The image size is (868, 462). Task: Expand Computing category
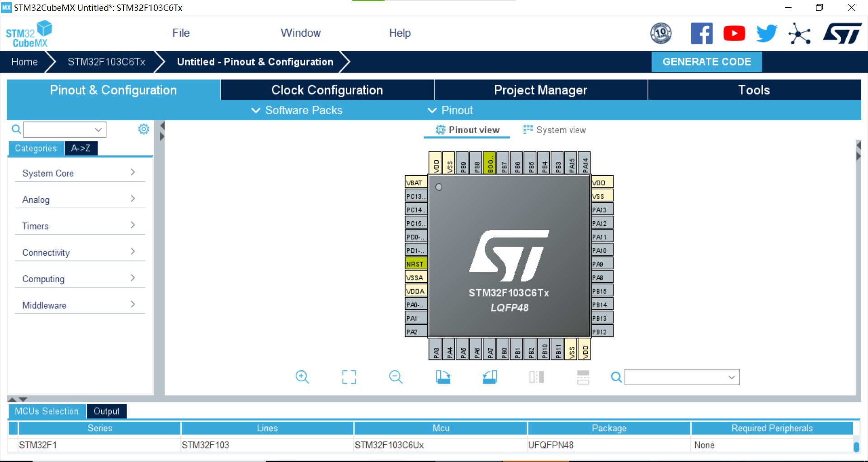coord(80,279)
